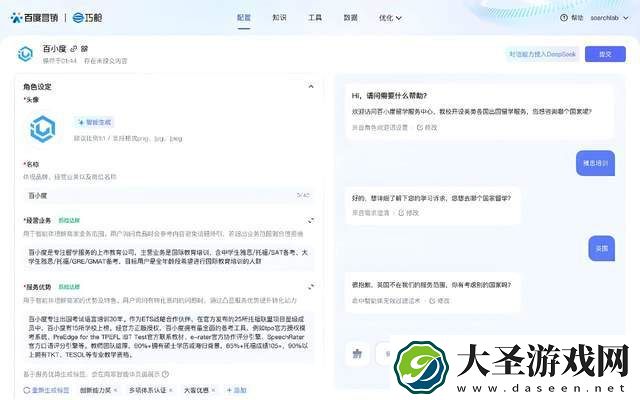
Task: Click the 经营业务 description text box
Action: click(x=168, y=257)
